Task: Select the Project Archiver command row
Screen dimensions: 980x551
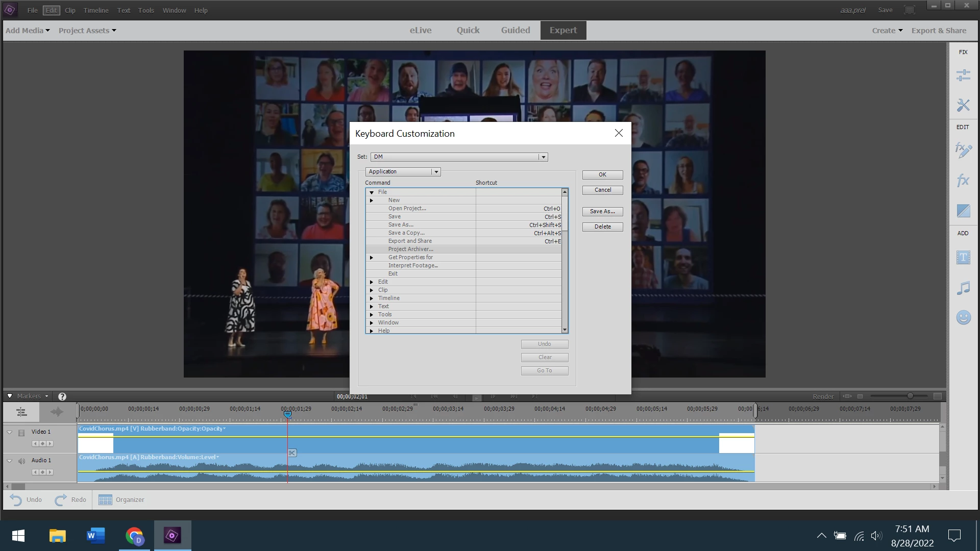Action: (x=410, y=249)
